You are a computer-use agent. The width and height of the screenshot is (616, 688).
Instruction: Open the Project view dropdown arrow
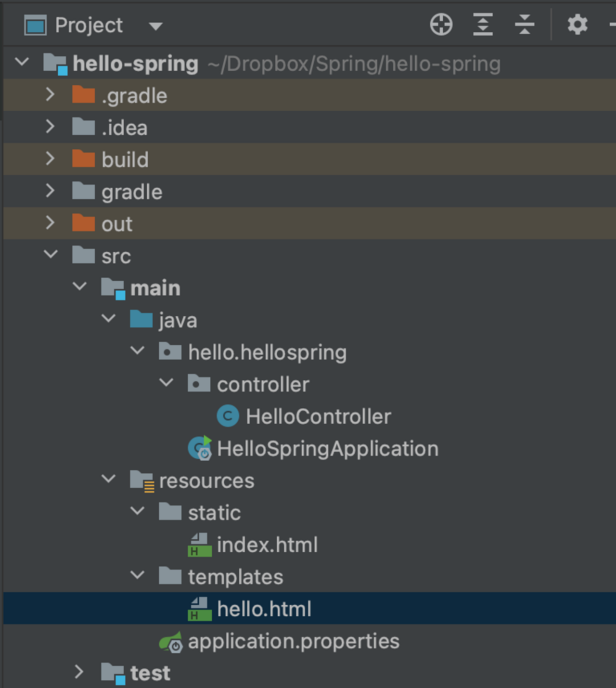pos(155,26)
